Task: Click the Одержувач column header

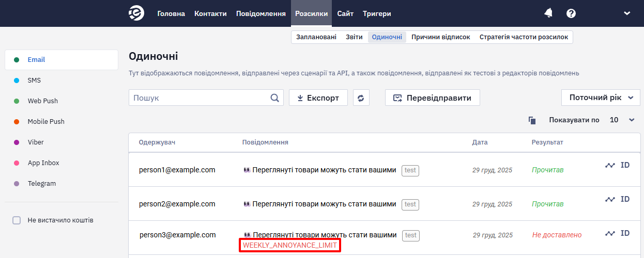Action: tap(157, 142)
